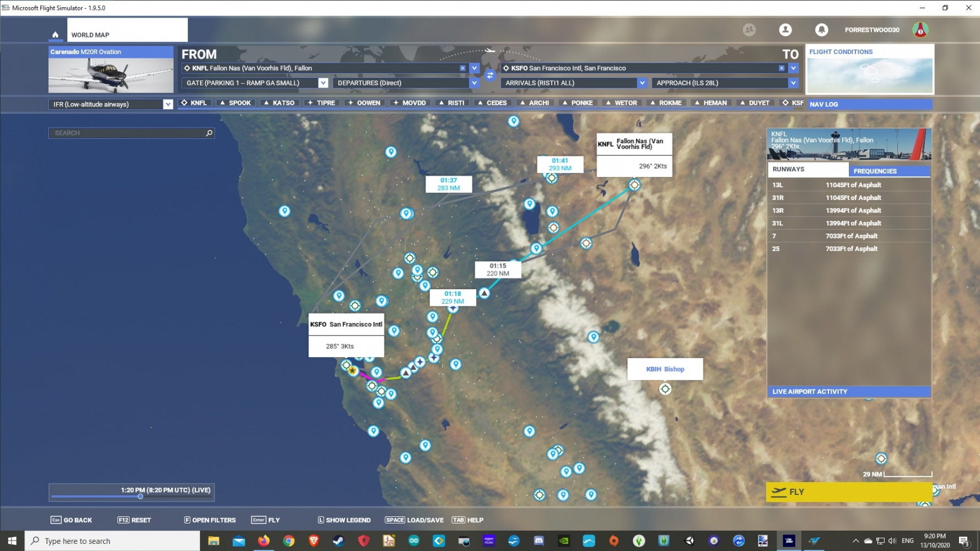The image size is (980, 551).
Task: Select the PONKE waypoint
Action: pyautogui.click(x=578, y=103)
